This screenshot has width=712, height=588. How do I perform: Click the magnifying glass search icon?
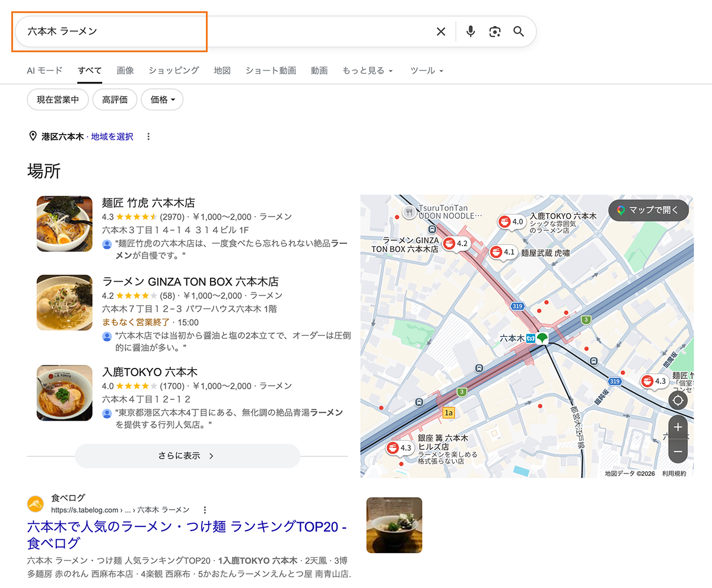(x=519, y=31)
